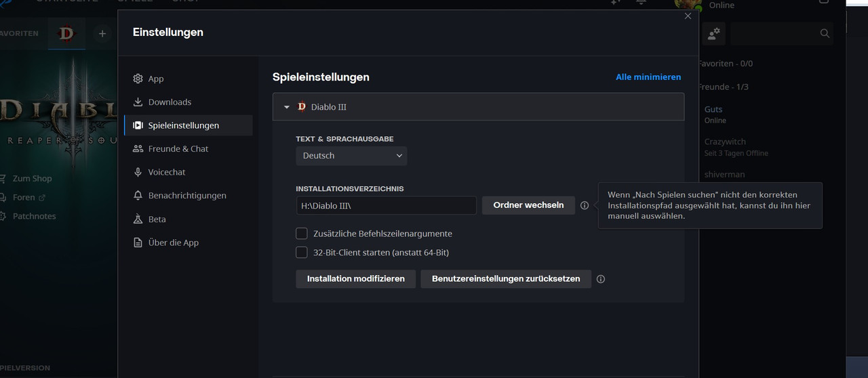The width and height of the screenshot is (868, 378).
Task: Click the sparkle icon in top bar
Action: (x=614, y=3)
